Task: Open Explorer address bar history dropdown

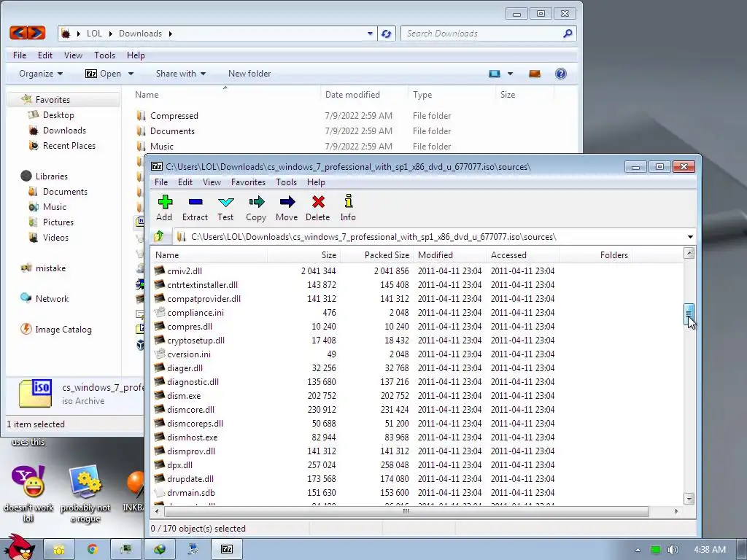Action: (370, 34)
